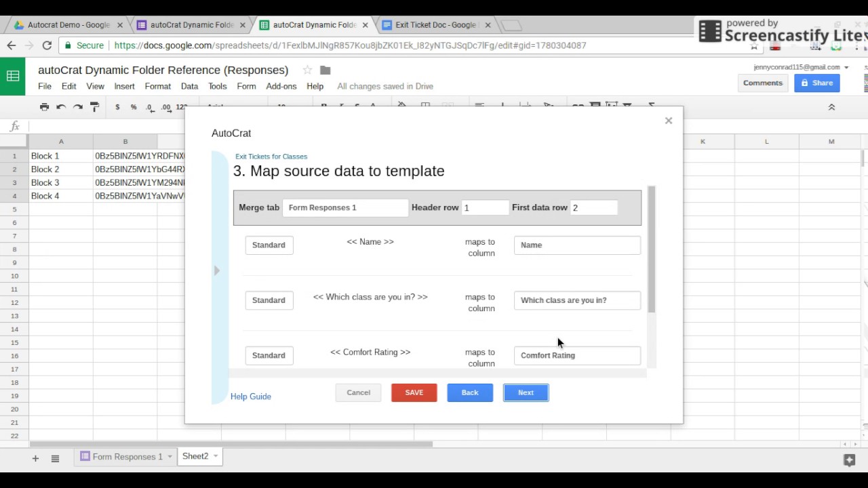This screenshot has height=488, width=868.
Task: Open the Edit menu
Action: click(69, 86)
